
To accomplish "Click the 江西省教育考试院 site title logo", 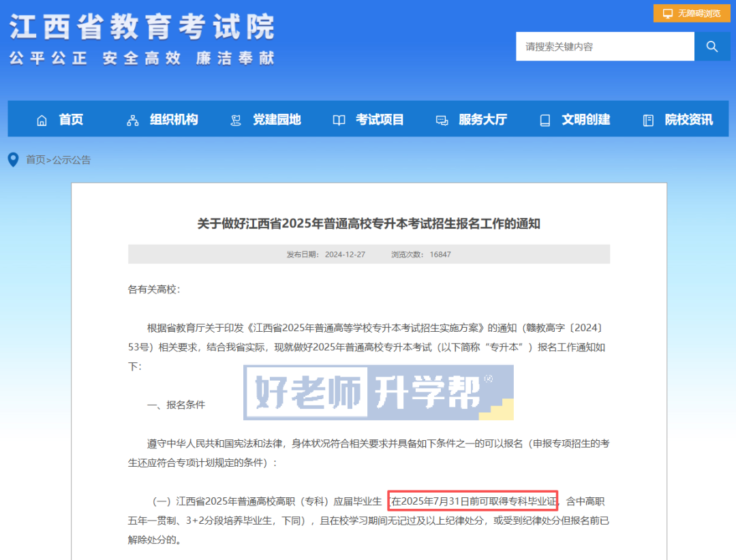I will click(142, 27).
